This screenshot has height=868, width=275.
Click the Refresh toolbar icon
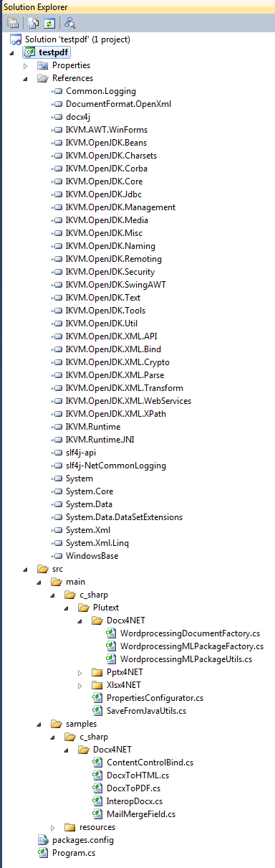tap(47, 23)
